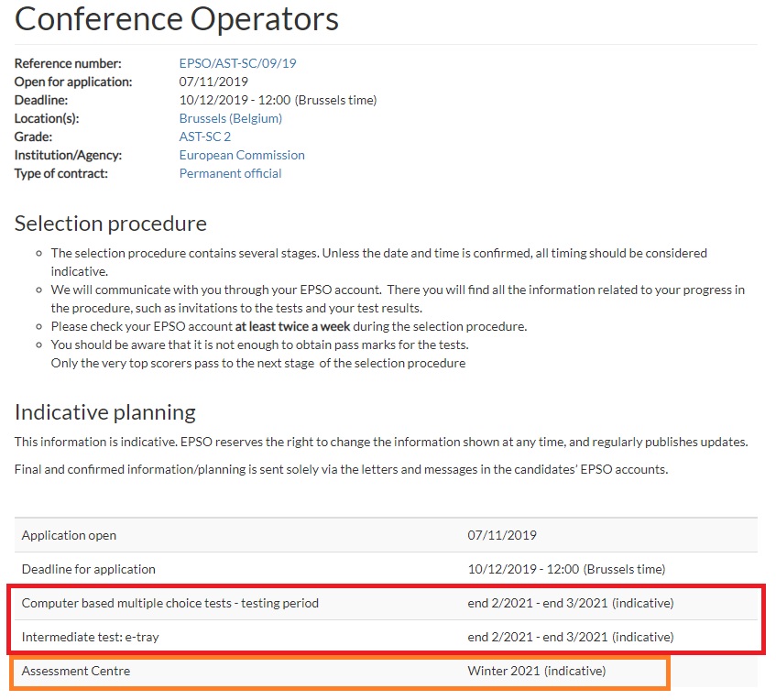This screenshot has height=700, width=776.
Task: Click the 'Reference number:' field label
Action: pos(68,63)
